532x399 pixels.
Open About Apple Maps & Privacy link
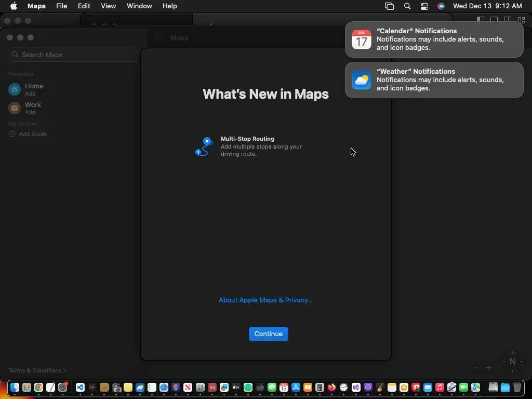(265, 300)
